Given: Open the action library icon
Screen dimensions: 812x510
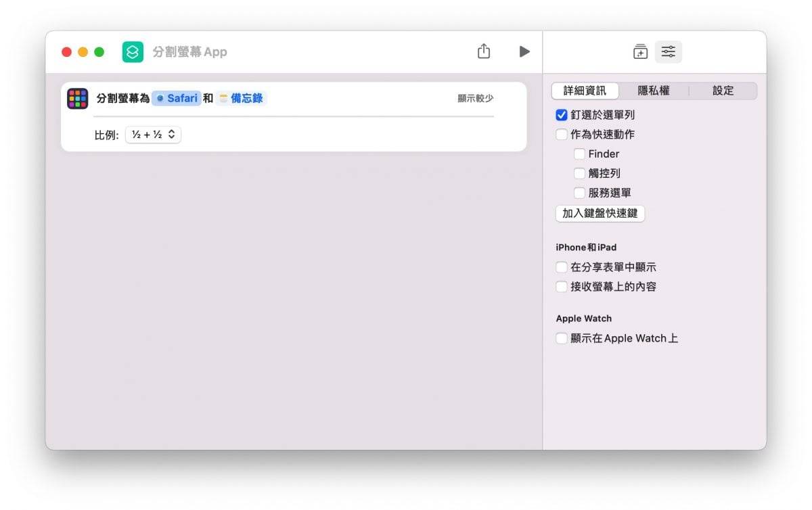Looking at the screenshot, I should 640,51.
